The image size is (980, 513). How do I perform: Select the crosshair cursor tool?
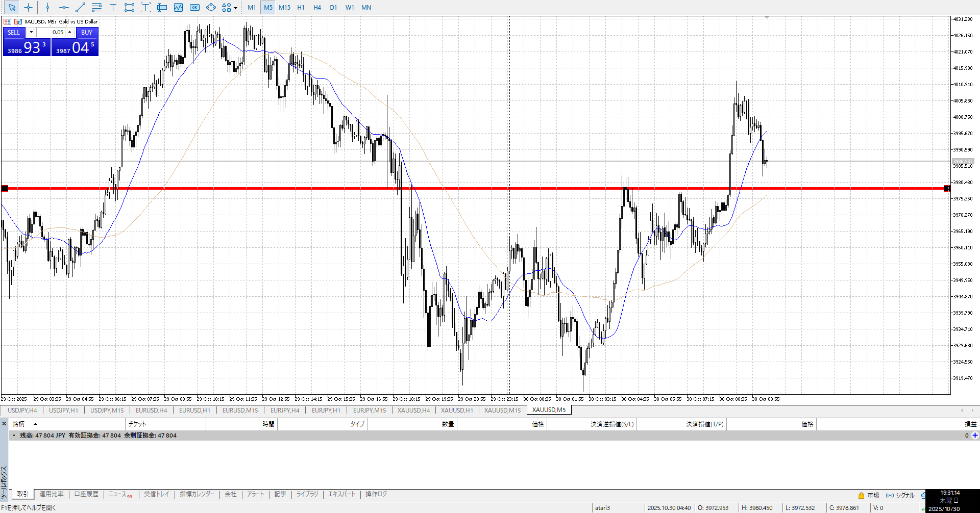tap(29, 7)
